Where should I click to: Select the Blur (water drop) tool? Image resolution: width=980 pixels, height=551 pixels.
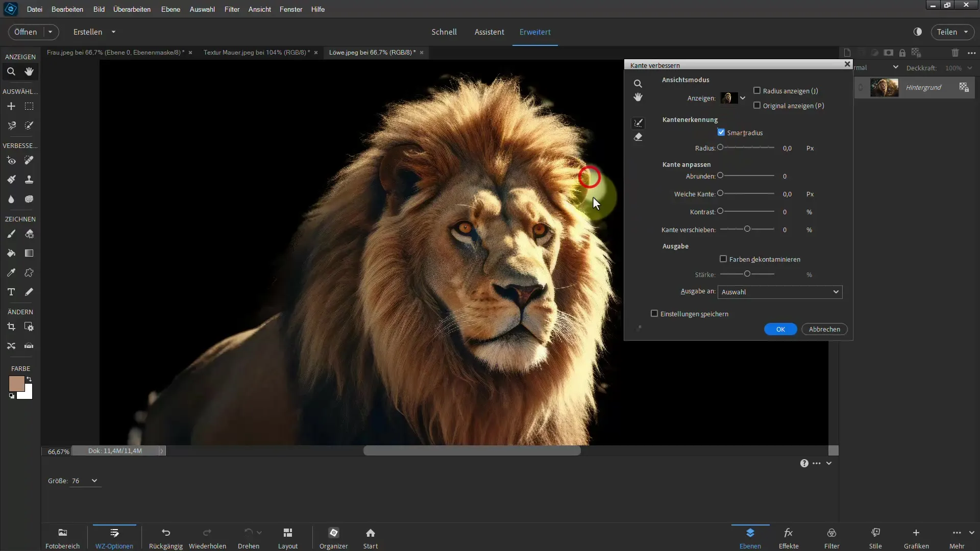11,199
